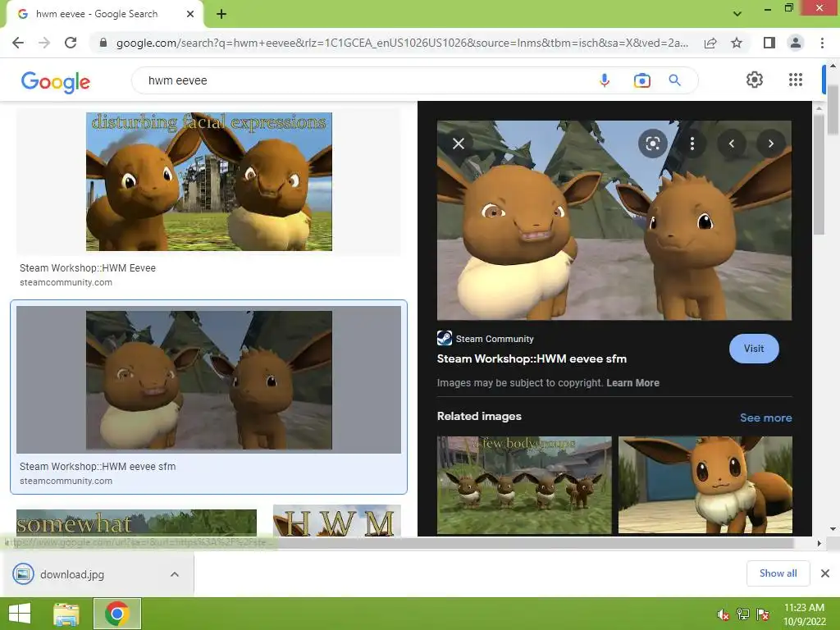Open Chrome's three-dot menu
The width and height of the screenshot is (840, 630).
tap(822, 43)
